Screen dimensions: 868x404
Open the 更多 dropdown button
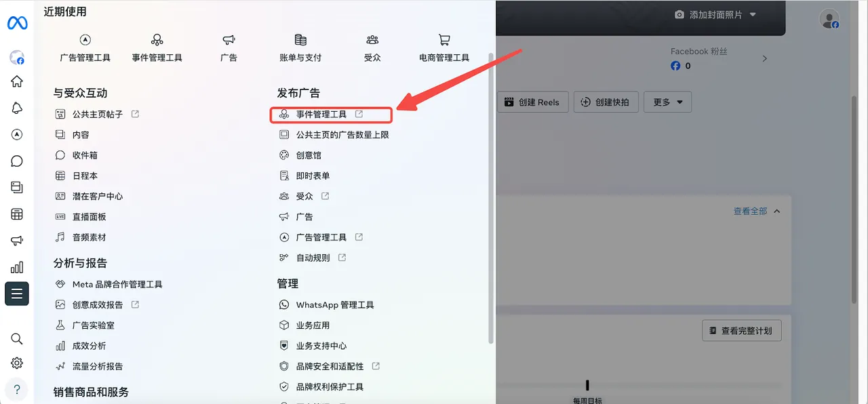pyautogui.click(x=668, y=102)
